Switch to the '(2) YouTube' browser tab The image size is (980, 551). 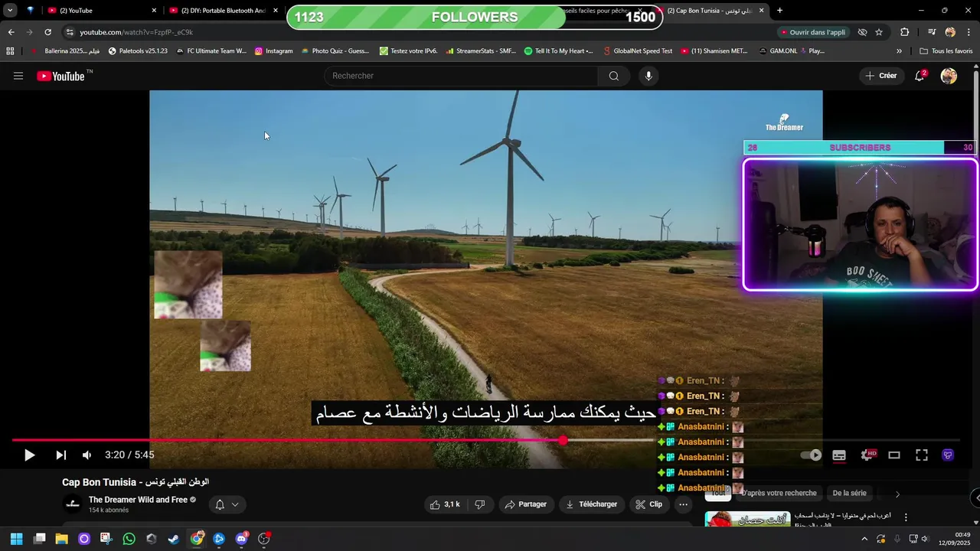point(101,11)
